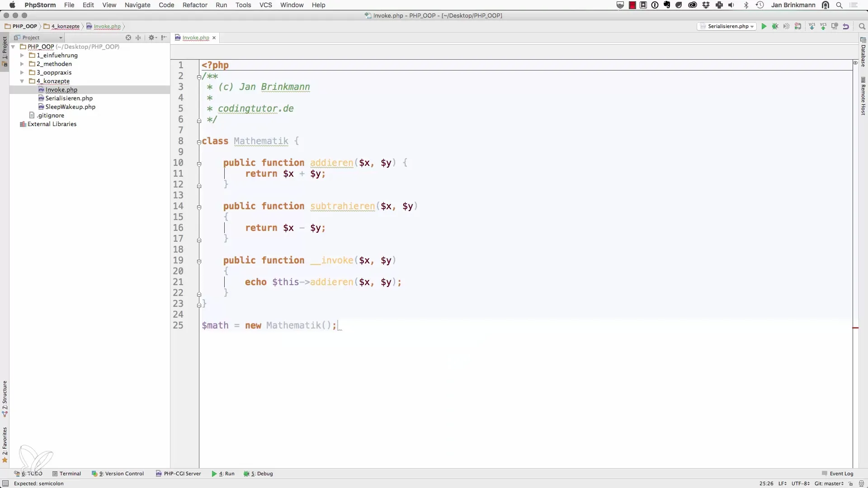Fold the doc comment at line 2
Viewport: 868px width, 488px height.
(199, 77)
